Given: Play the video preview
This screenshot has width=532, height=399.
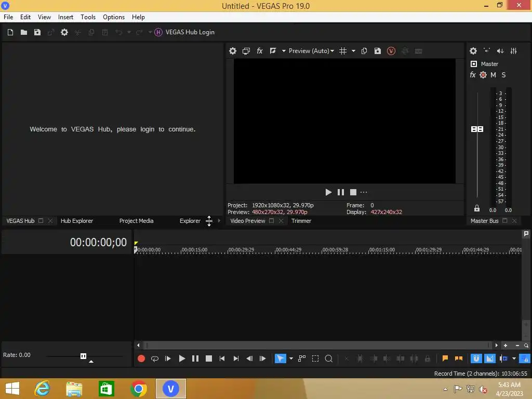Looking at the screenshot, I should pyautogui.click(x=328, y=192).
